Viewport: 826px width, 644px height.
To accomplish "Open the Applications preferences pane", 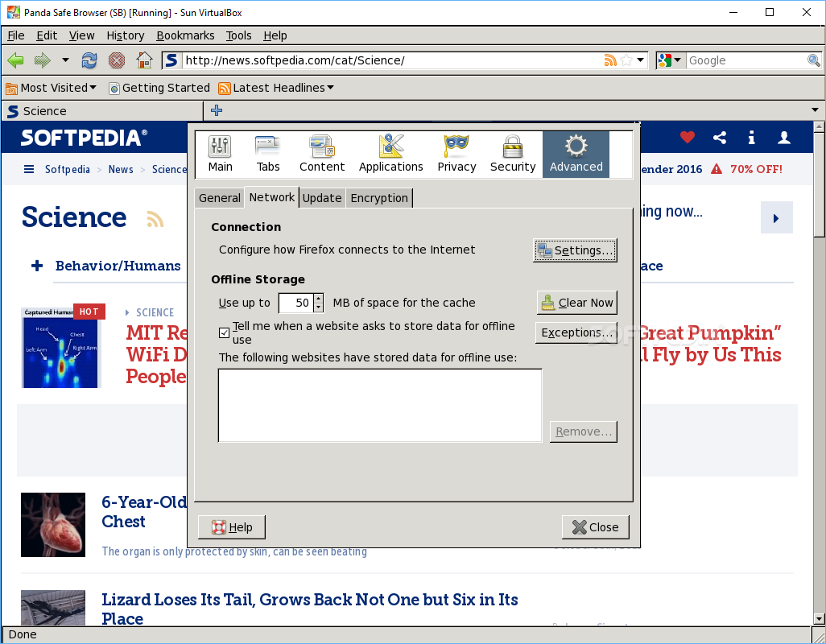I will point(391,155).
